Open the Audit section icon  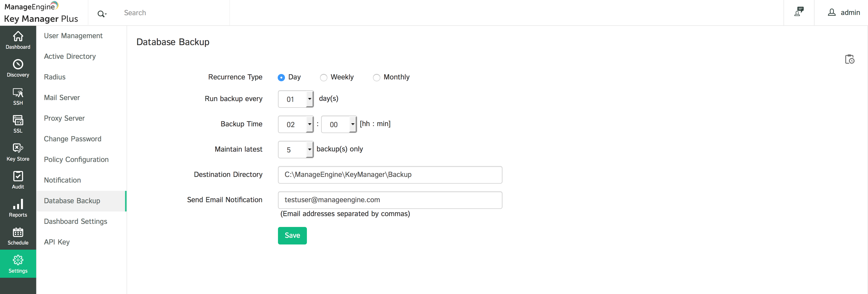[x=18, y=180]
